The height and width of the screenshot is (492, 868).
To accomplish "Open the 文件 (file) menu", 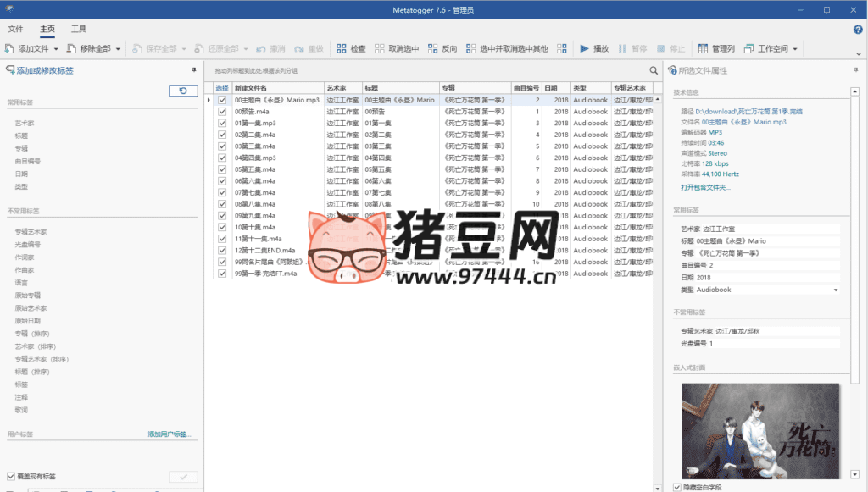I will 15,28.
